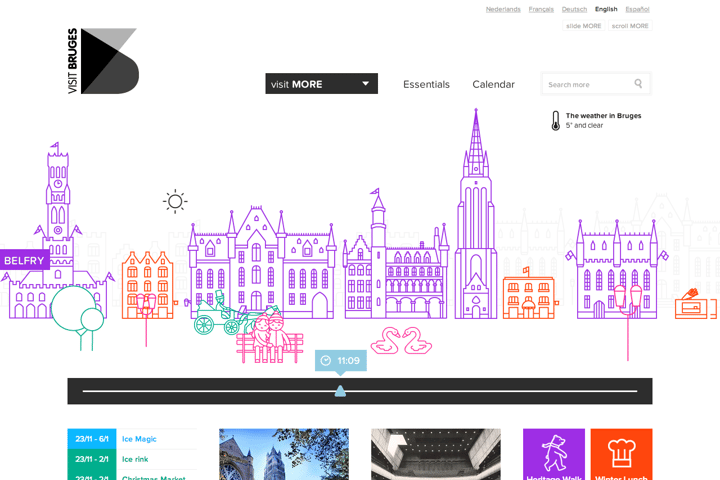720x480 pixels.
Task: Switch language to Français
Action: [541, 9]
